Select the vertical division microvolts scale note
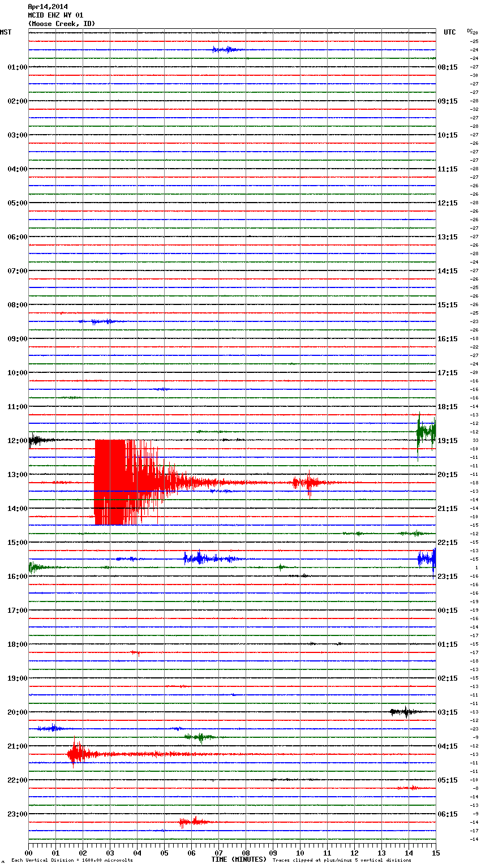This screenshot has width=481, height=868. click(x=72, y=860)
